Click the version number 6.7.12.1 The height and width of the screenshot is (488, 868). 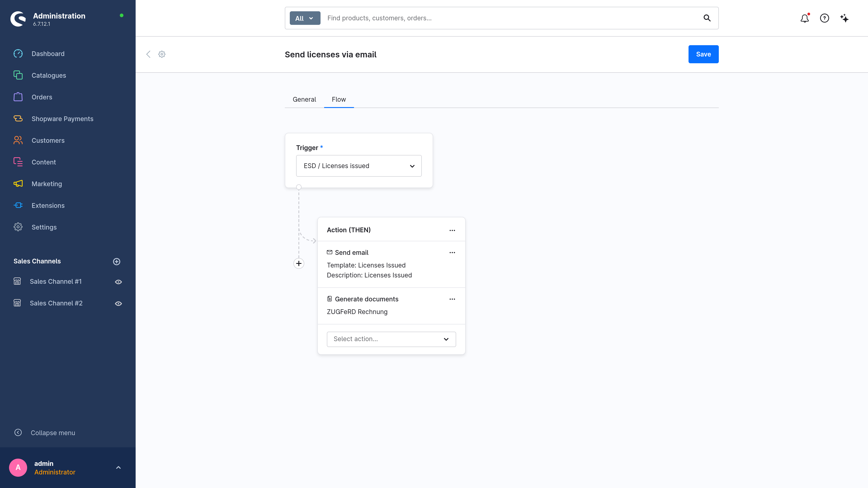(x=41, y=24)
